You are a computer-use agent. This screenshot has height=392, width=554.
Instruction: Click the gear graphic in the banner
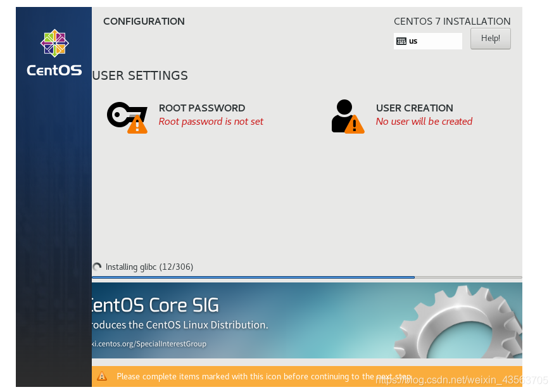458,322
